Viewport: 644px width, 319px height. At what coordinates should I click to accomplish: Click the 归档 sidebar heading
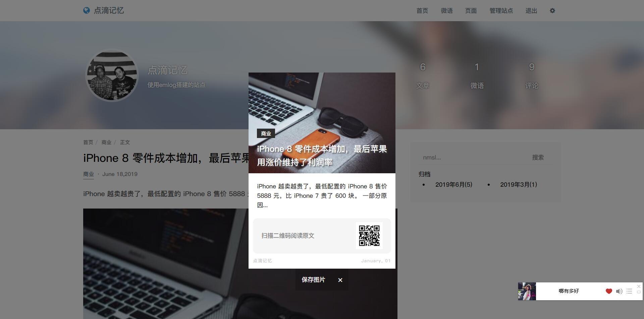[x=424, y=174]
